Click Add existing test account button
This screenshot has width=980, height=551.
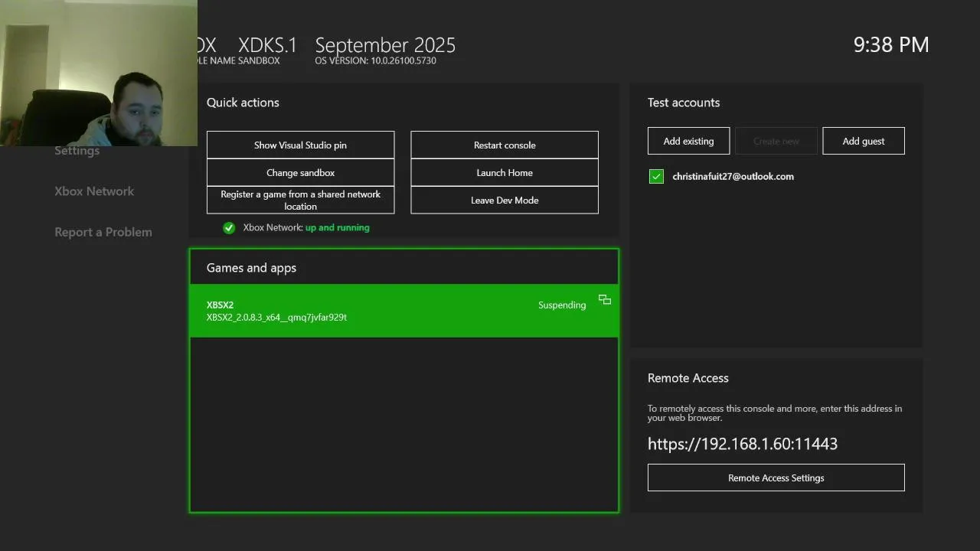(688, 141)
